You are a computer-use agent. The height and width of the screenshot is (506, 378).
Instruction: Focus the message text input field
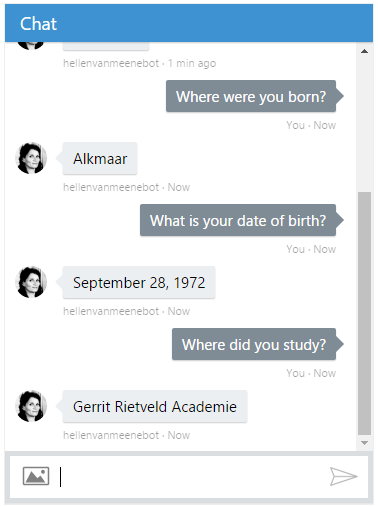(x=192, y=476)
